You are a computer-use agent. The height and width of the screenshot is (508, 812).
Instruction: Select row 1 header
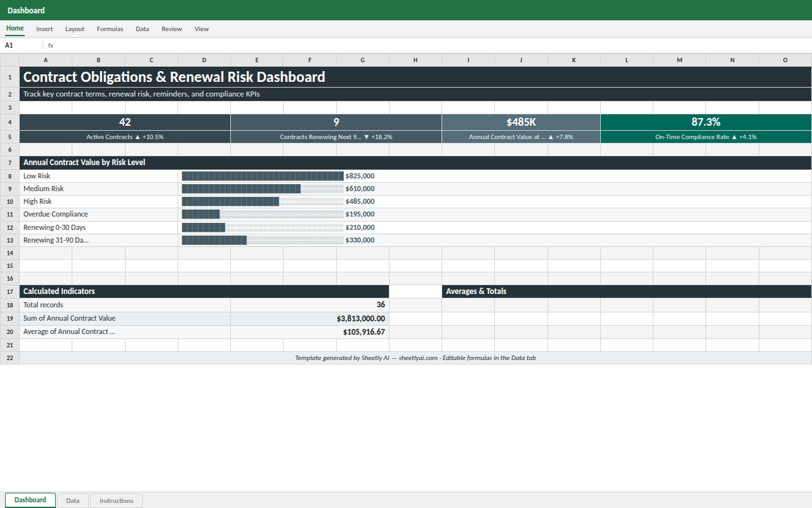[10, 77]
